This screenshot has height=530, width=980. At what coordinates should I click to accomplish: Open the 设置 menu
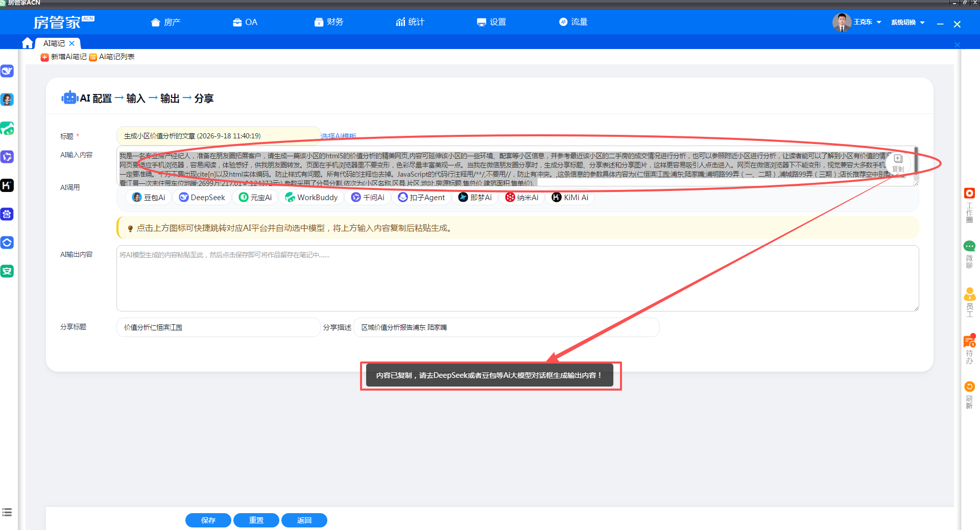pyautogui.click(x=491, y=22)
